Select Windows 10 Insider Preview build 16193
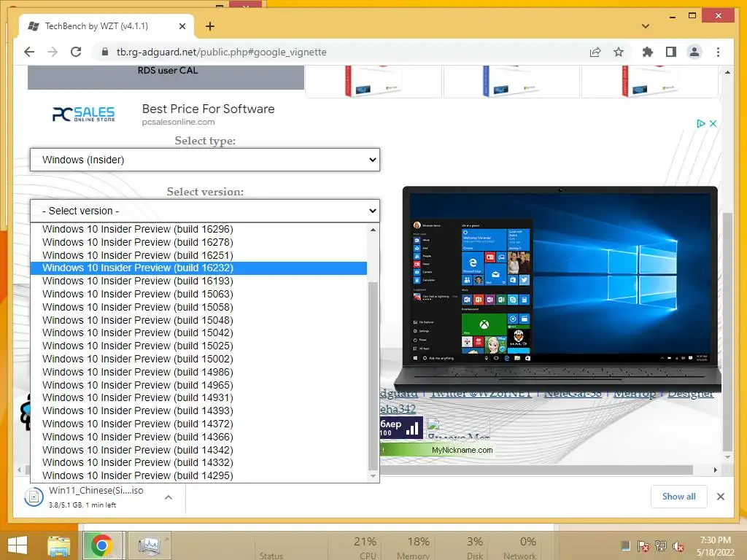 (198, 281)
